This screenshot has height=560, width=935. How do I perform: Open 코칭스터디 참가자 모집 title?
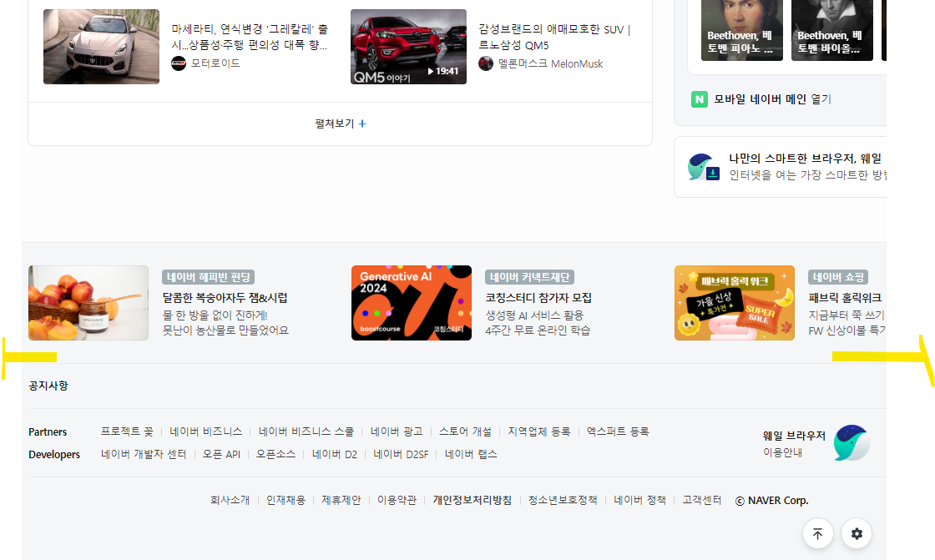(538, 298)
